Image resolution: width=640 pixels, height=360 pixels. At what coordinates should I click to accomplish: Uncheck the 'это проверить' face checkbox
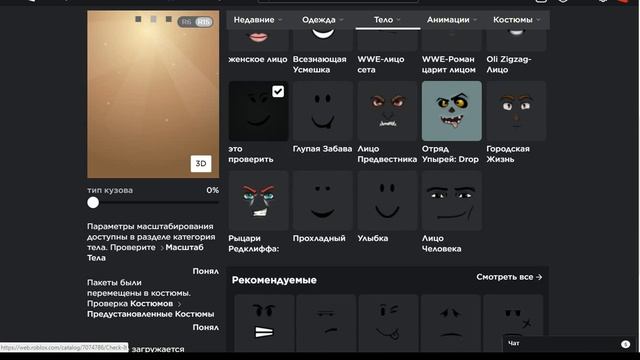coord(278,91)
